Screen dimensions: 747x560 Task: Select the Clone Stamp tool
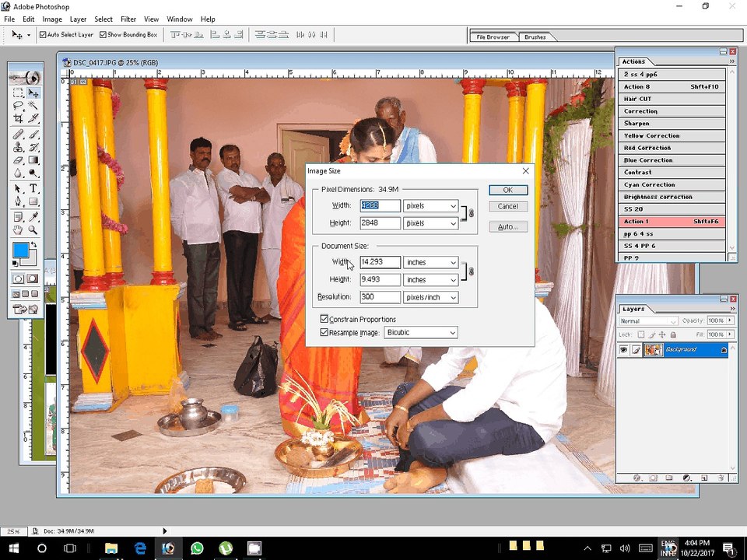click(x=18, y=147)
